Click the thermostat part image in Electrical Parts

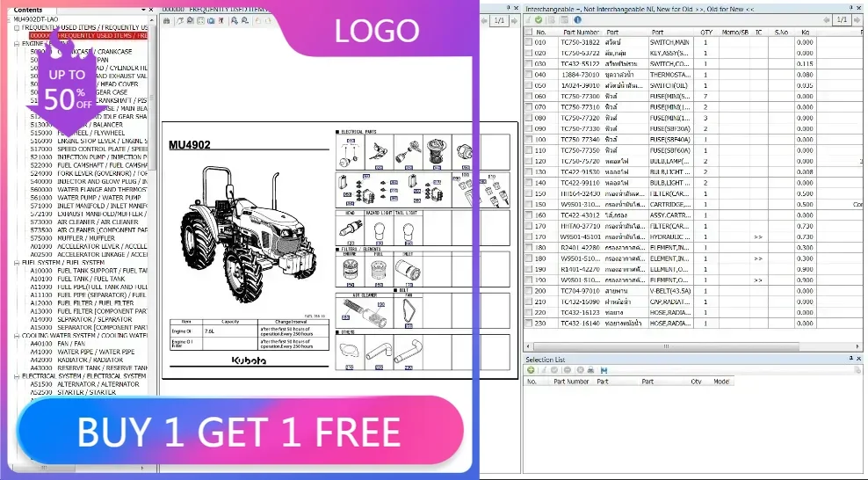pyautogui.click(x=437, y=152)
